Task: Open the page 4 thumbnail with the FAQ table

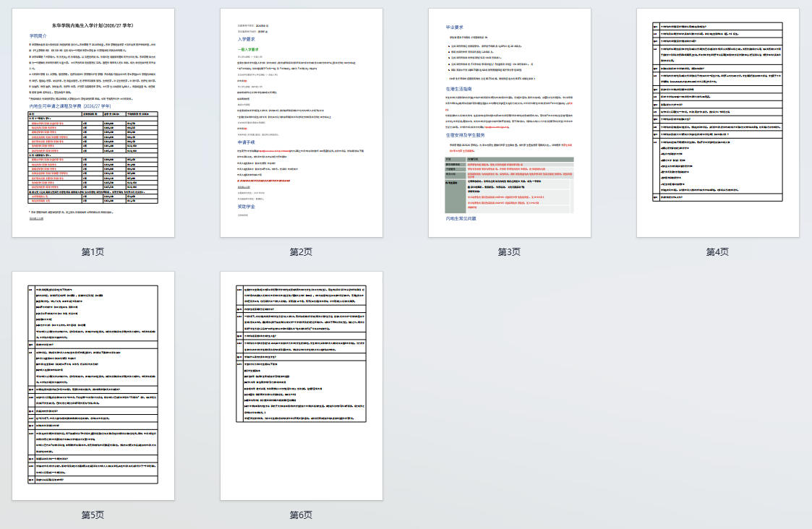Action: [717, 123]
